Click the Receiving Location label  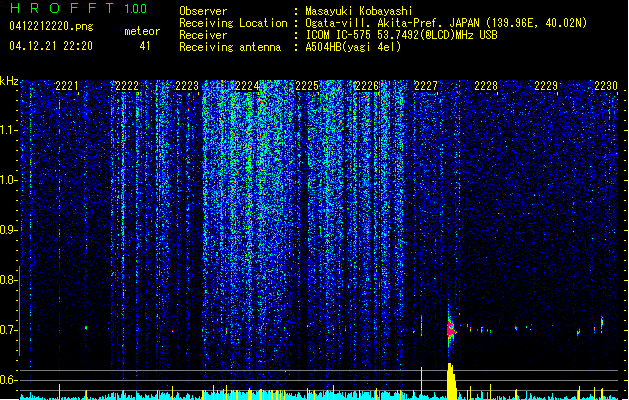pos(233,23)
